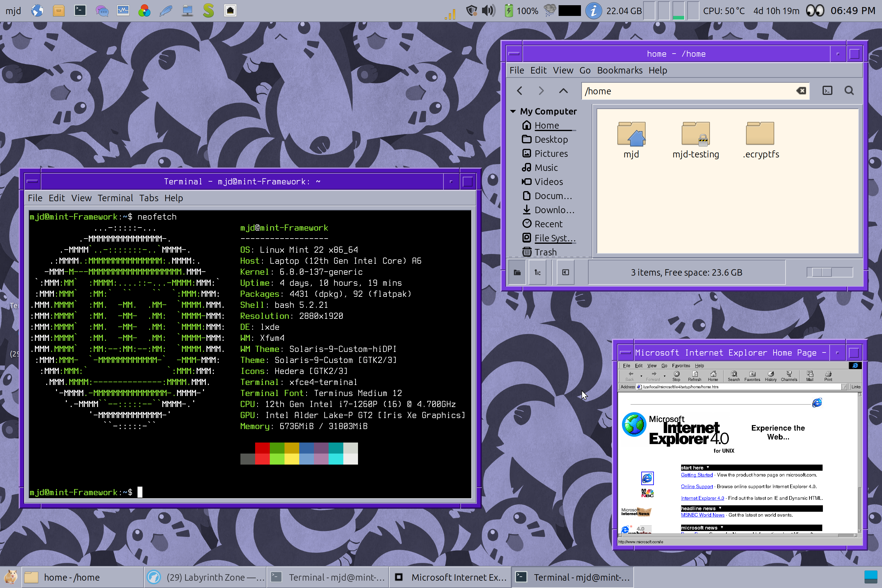The width and height of the screenshot is (882, 588).
Task: Open Bookmarks menu in file manager
Action: [x=620, y=70]
